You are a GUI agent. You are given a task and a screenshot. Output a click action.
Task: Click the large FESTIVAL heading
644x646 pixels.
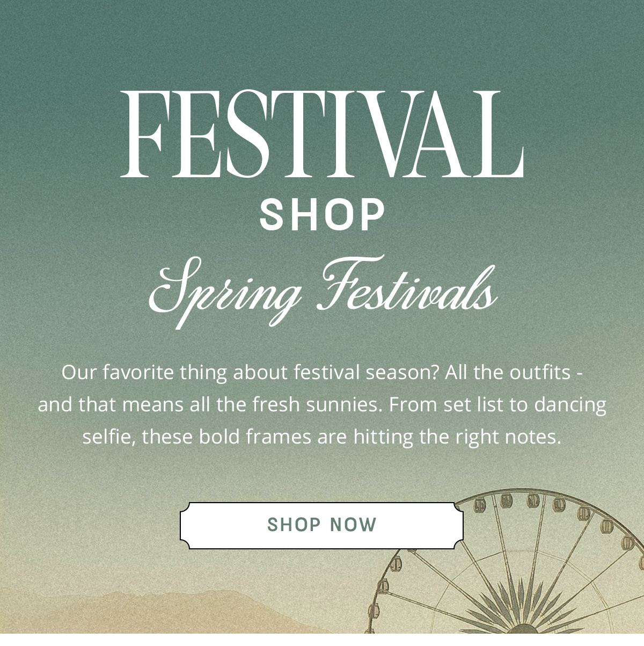click(322, 134)
